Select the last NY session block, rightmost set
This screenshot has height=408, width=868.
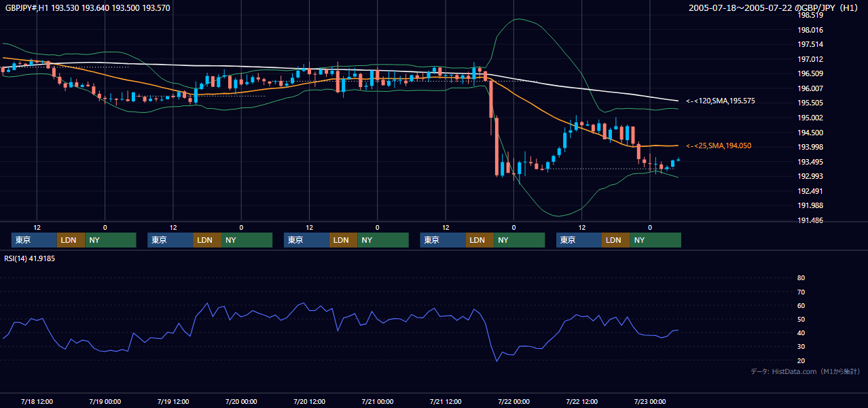[655, 240]
